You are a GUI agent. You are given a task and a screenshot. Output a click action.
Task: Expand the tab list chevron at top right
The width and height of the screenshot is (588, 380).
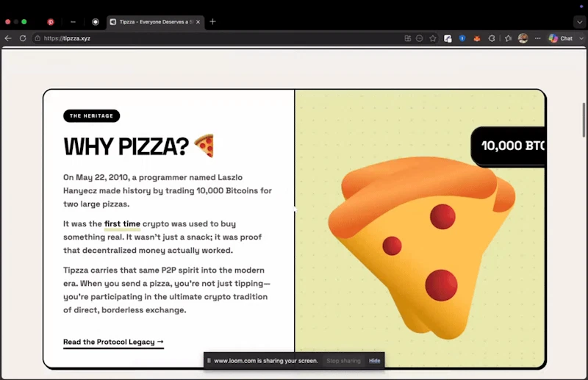[x=579, y=22]
